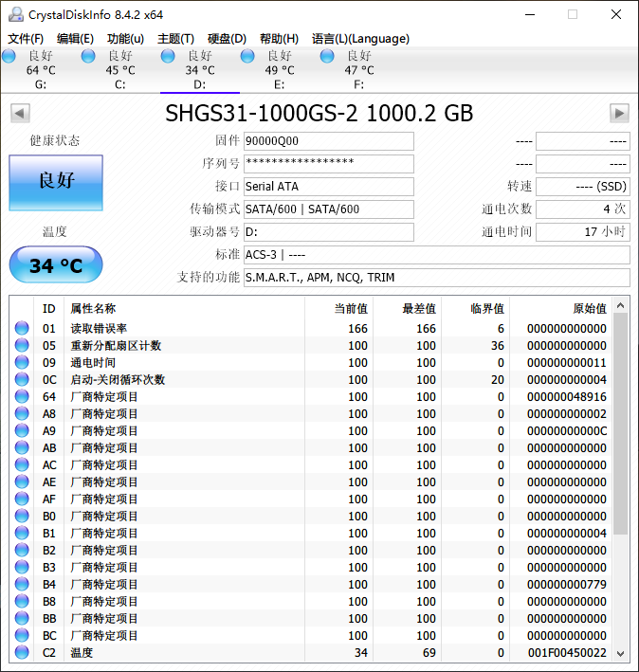
Task: Click the supported features field S.M.A.R.T., APM
Action: coord(437,278)
